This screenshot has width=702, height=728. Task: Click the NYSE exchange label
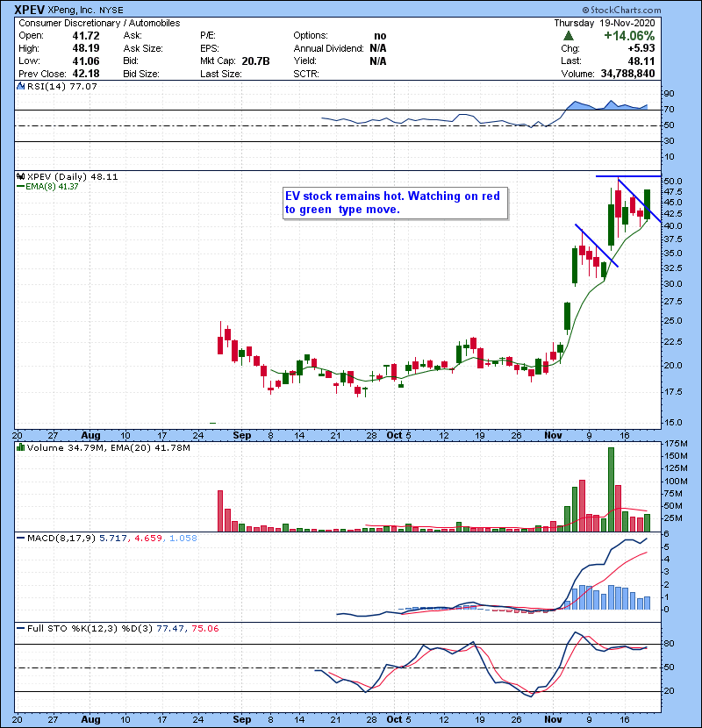[x=111, y=11]
